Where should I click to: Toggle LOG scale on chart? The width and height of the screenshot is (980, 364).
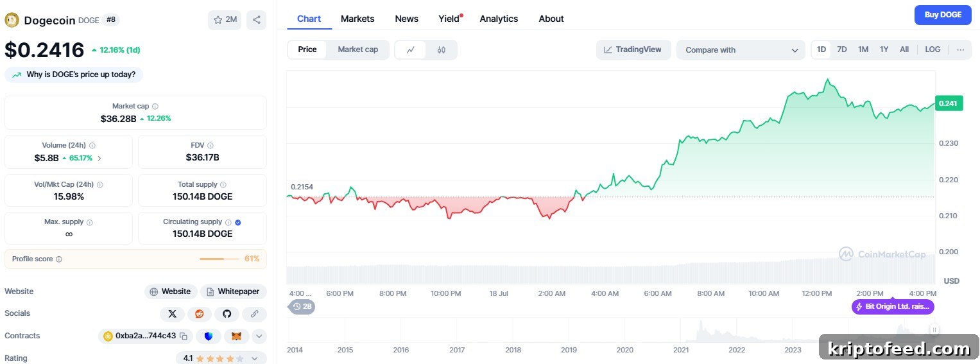click(933, 49)
